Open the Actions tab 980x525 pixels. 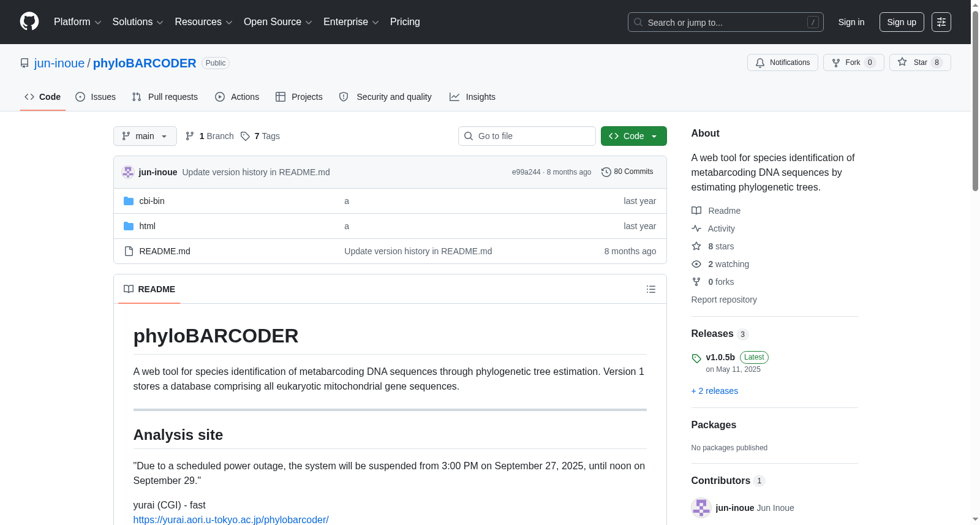pyautogui.click(x=237, y=97)
